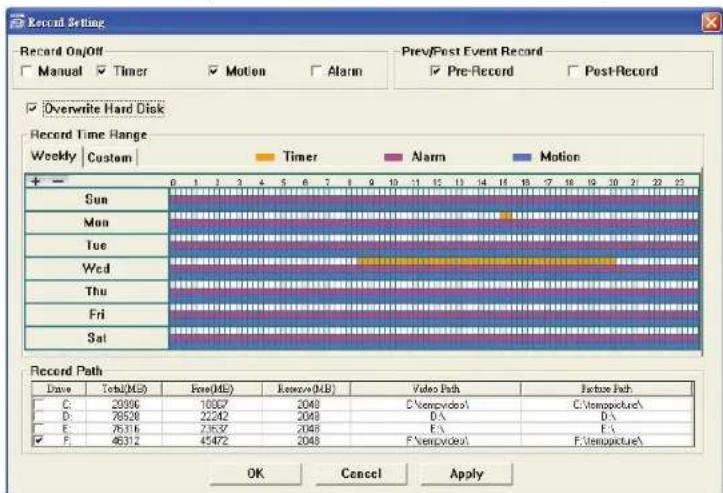Screen dimensions: 723x493
Task: Click the 22242 free space value
Action: [213, 416]
